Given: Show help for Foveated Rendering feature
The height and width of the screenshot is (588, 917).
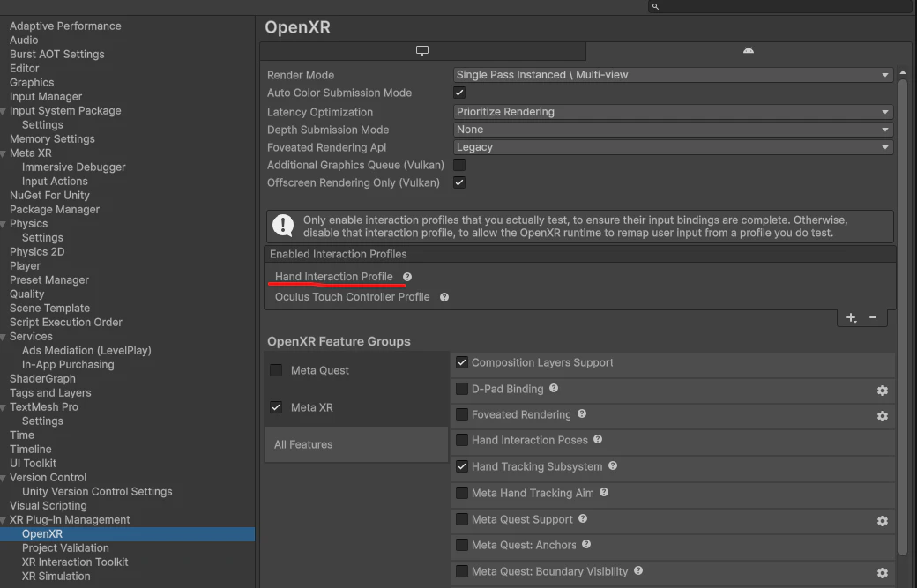Looking at the screenshot, I should click(582, 413).
